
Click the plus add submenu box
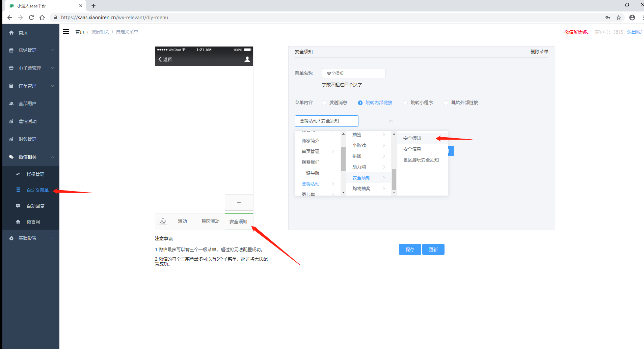click(239, 202)
